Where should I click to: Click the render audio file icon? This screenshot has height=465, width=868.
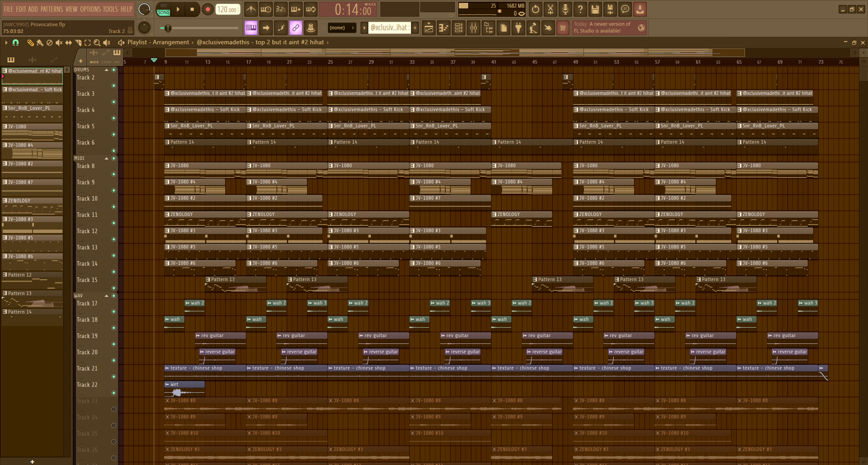610,9
